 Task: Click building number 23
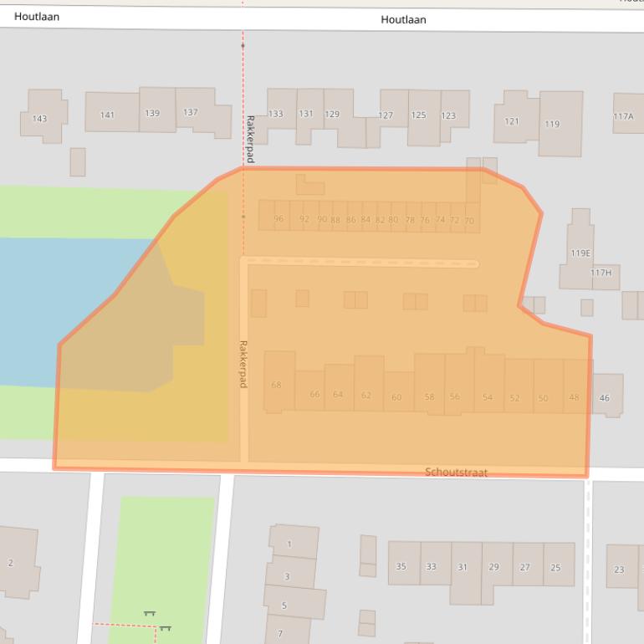pyautogui.click(x=620, y=570)
